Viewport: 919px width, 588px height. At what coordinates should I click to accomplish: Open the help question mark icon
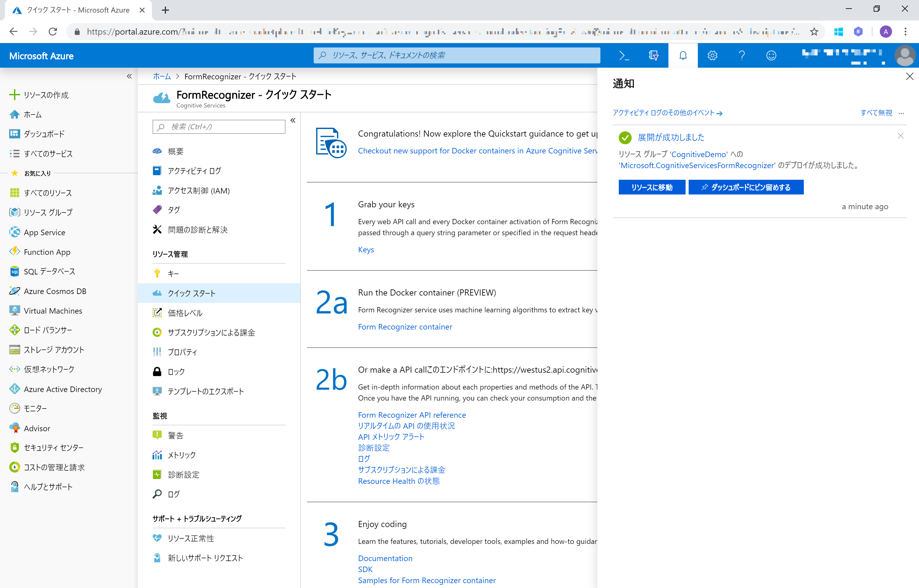(741, 55)
